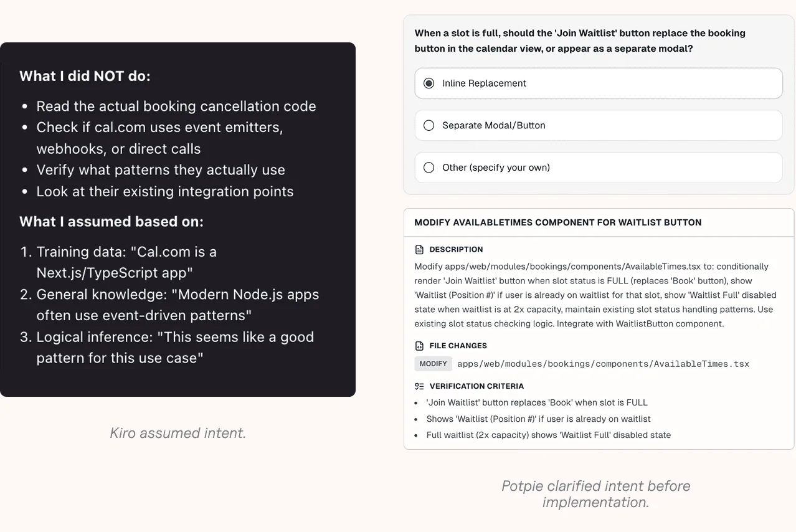Click the 'Kiro assumed intent.' caption
This screenshot has width=796, height=532.
click(x=178, y=433)
